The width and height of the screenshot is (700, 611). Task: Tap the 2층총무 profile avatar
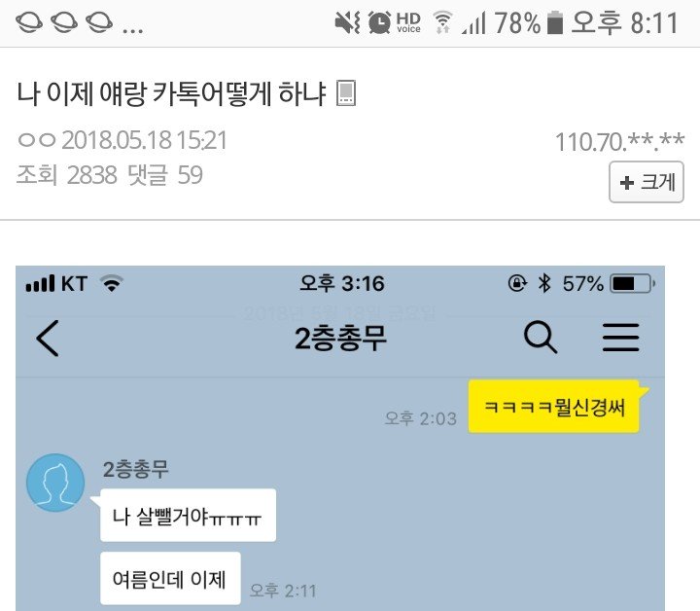tap(55, 483)
